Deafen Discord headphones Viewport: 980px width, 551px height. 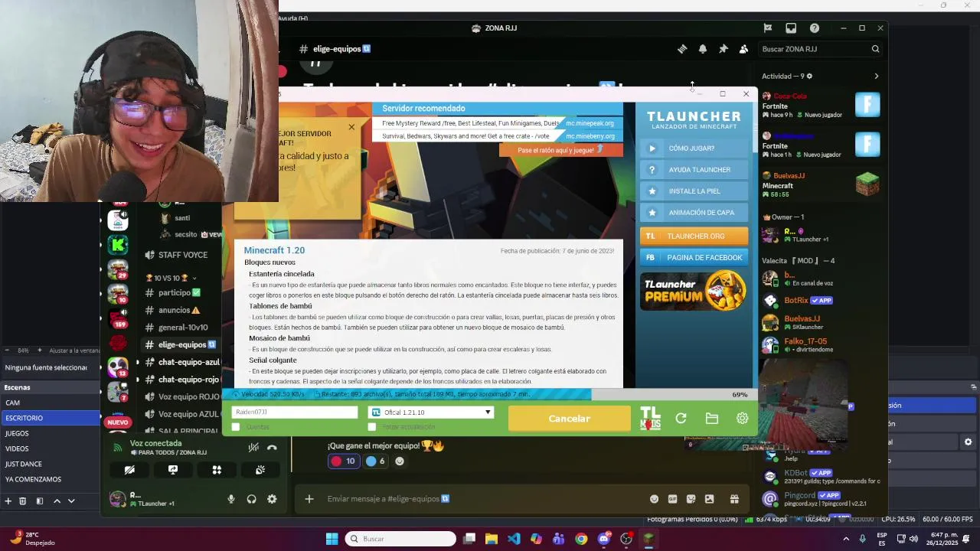coord(251,499)
